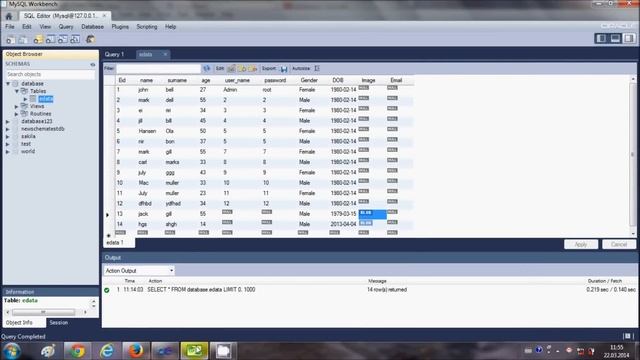Click the reconnect to DBMS toolbar icon
This screenshot has width=640, height=360.
90,40
